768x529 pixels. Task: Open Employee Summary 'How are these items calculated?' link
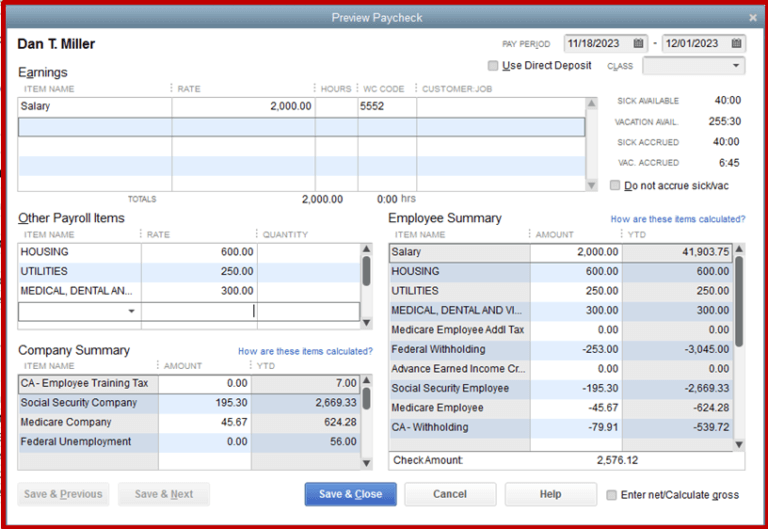click(678, 219)
